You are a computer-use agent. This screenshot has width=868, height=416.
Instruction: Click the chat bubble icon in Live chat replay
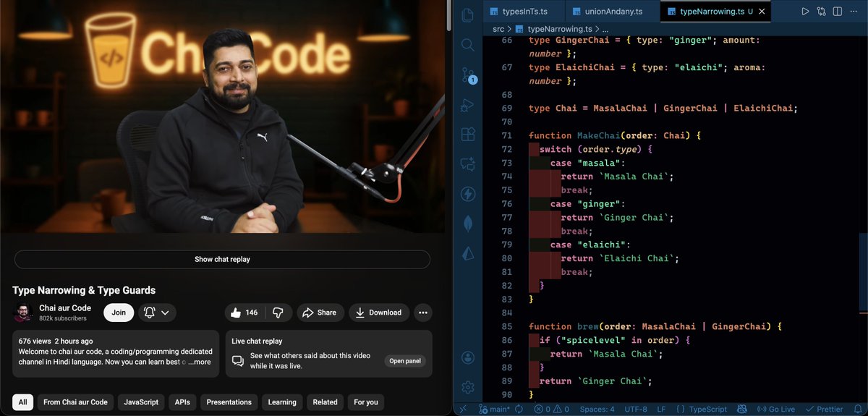[237, 361]
